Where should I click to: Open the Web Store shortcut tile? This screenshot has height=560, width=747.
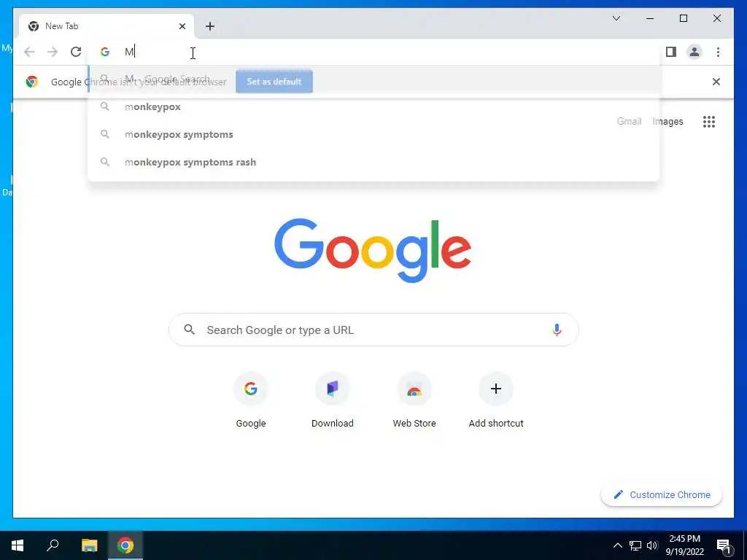pos(414,400)
